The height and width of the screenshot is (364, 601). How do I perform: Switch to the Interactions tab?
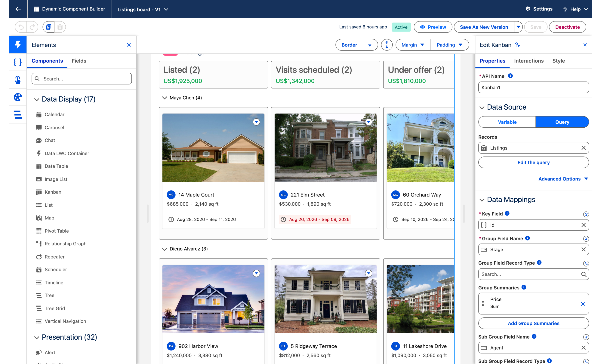coord(529,61)
